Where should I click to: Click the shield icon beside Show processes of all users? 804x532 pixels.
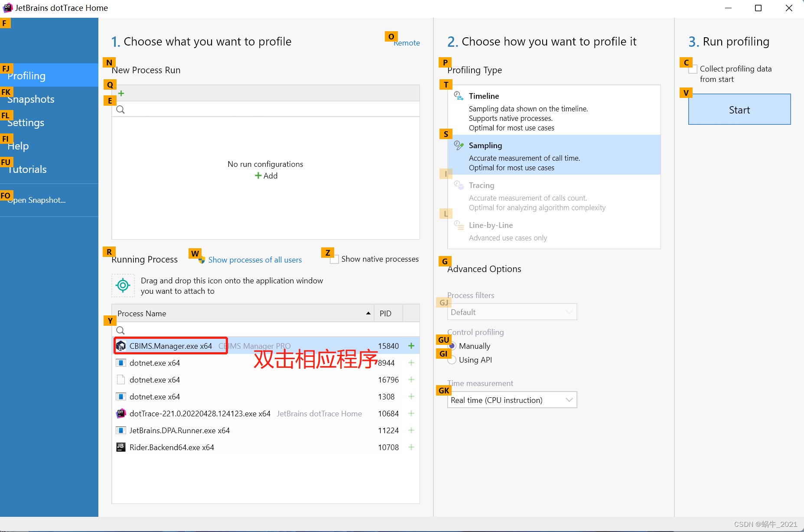tap(202, 260)
